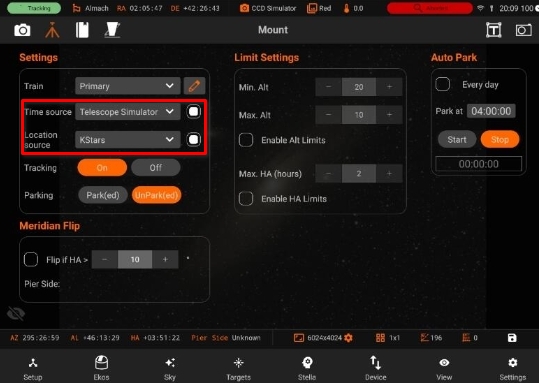This screenshot has height=383, width=539.
Task: Increase Max. HA hours value
Action: point(389,174)
